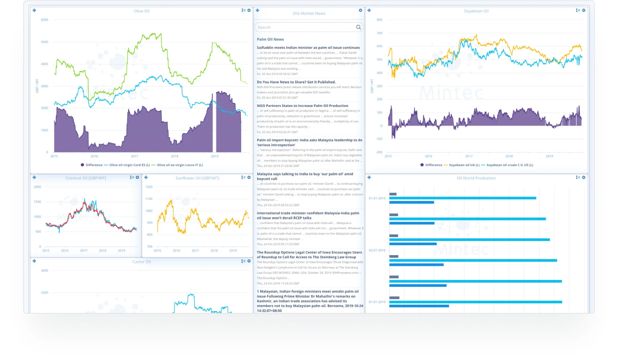Open the Coconut Oil settings gear
The height and width of the screenshot is (364, 618).
coord(137,177)
